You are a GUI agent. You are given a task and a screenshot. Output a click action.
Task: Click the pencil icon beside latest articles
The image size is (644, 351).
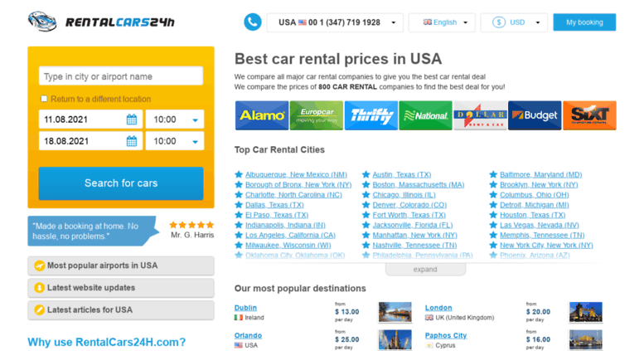click(40, 310)
